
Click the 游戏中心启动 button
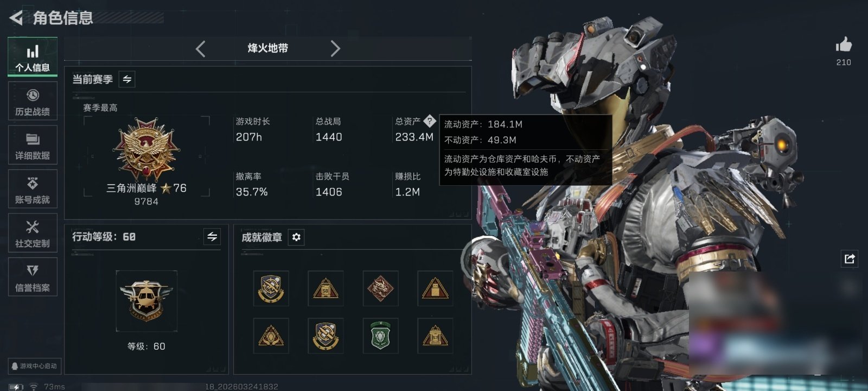pyautogui.click(x=34, y=366)
